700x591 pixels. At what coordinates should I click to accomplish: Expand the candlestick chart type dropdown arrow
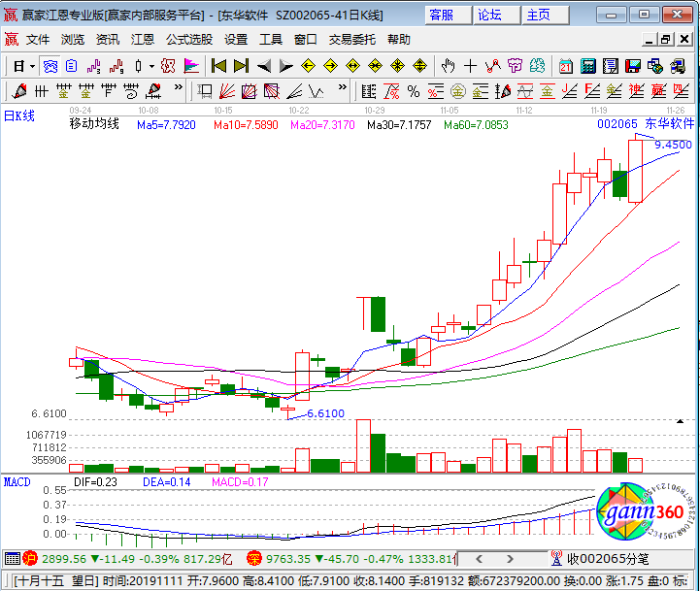point(151,67)
